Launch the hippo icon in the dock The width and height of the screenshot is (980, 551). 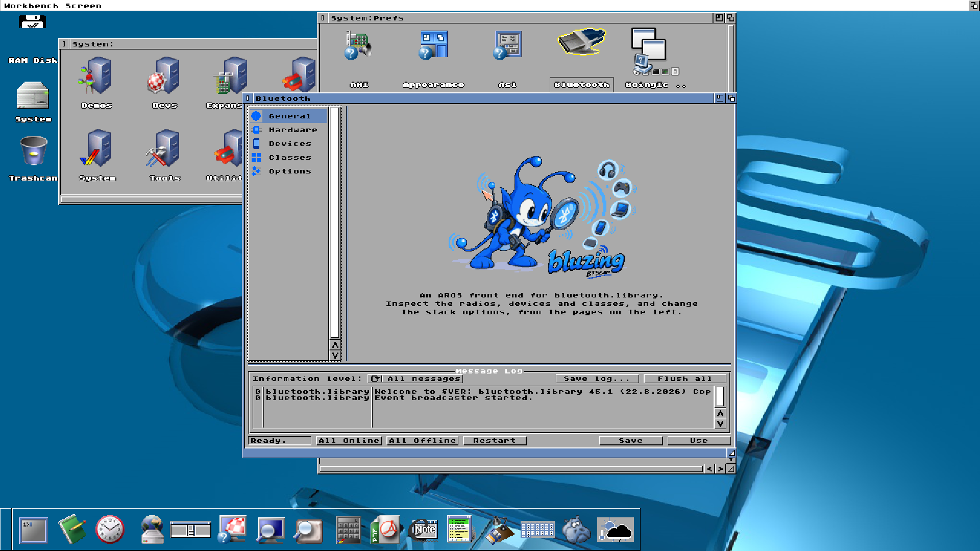pyautogui.click(x=576, y=530)
